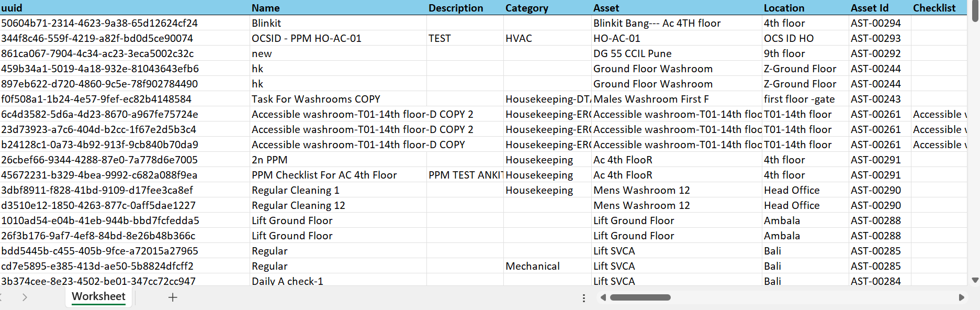Click vertical scrollbar down arrow
Screen dimensions: 980x310
point(975,280)
